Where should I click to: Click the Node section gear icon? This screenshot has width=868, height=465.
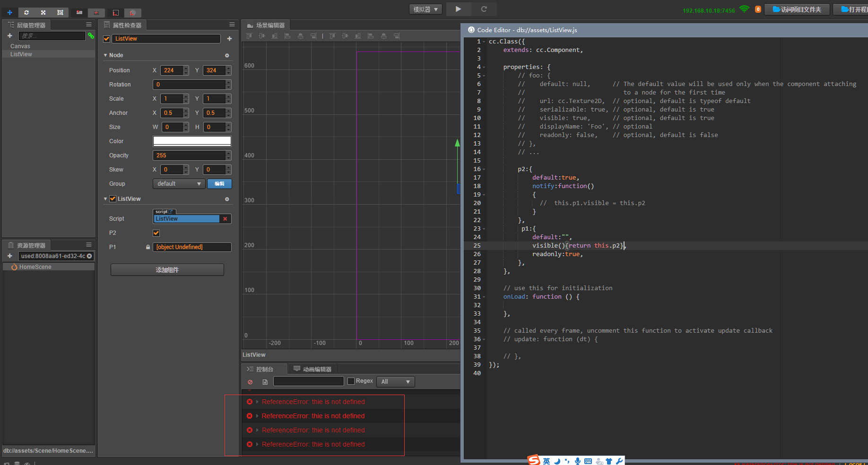point(227,55)
